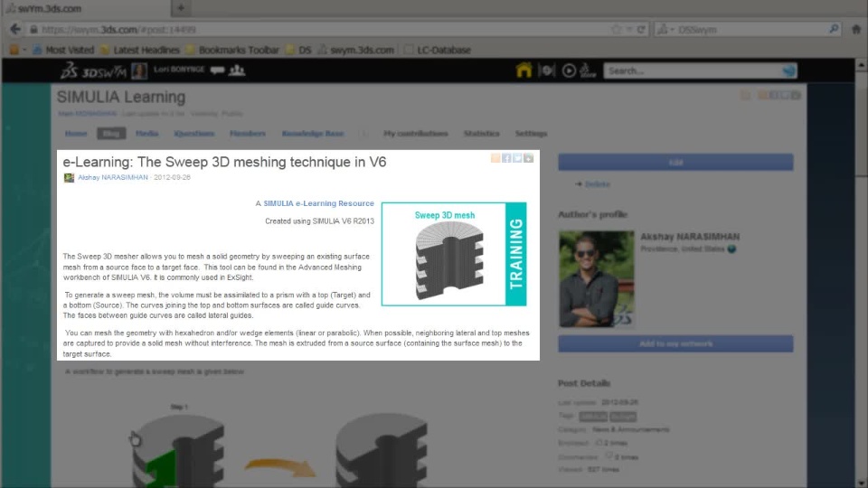868x488 pixels.
Task: Click the Delete link
Action: pos(598,184)
